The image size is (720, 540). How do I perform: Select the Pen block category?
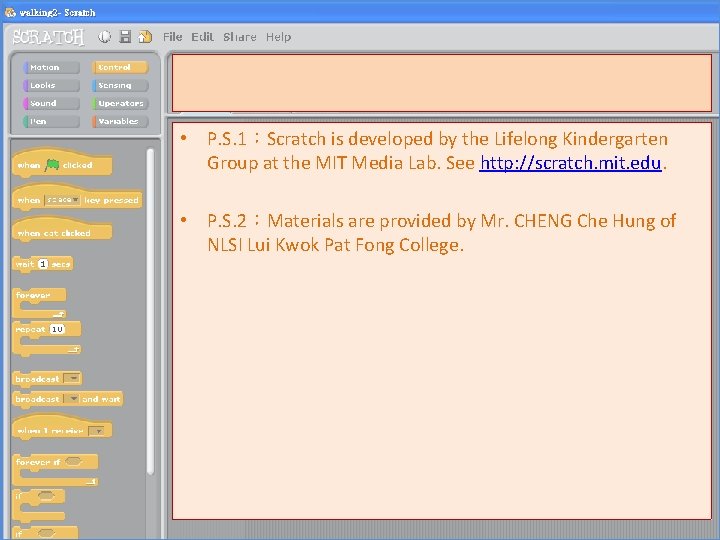51,121
